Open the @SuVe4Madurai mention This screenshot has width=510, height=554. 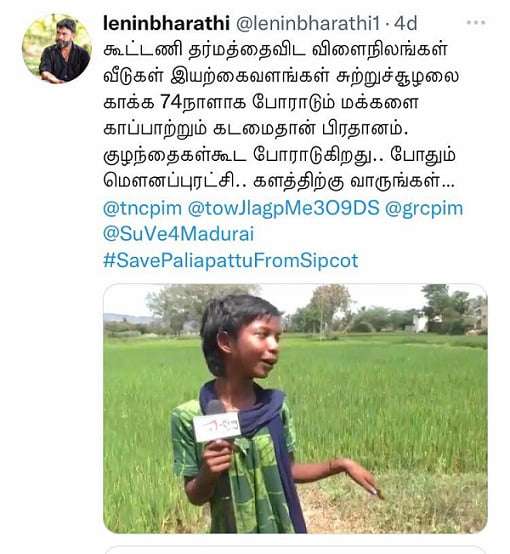coord(178,234)
